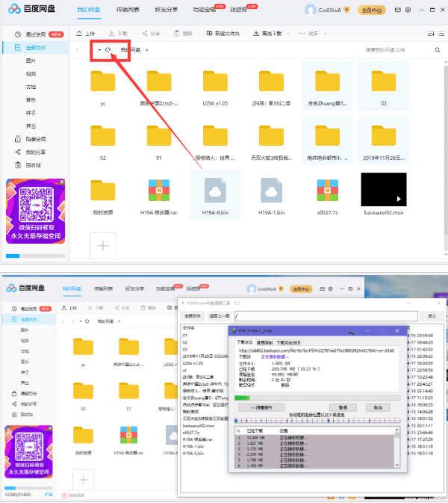Click 返回上一级 button in KinhDown window
The image size is (448, 503).
pos(220,316)
